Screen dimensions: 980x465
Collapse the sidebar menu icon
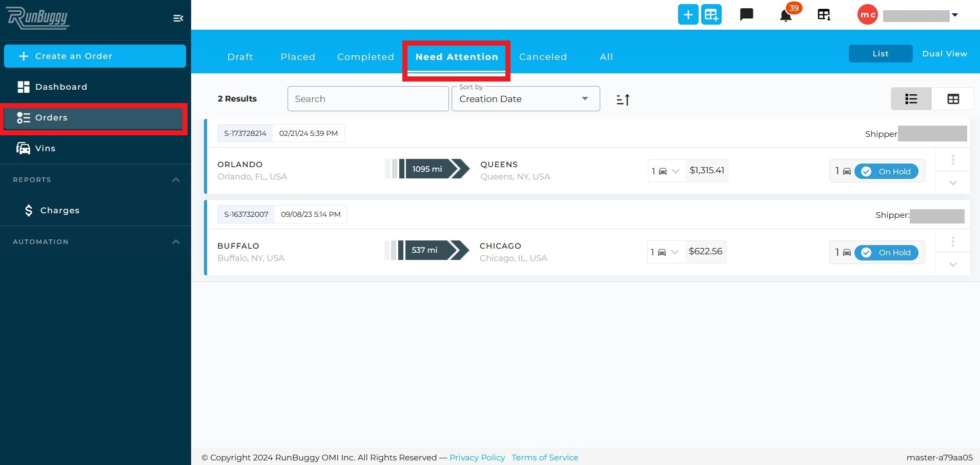pos(178,18)
